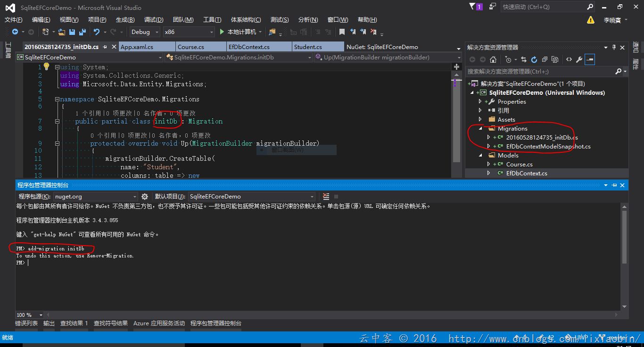
Task: Collapse the Migrations folder in Solution Explorer
Action: [x=480, y=128]
